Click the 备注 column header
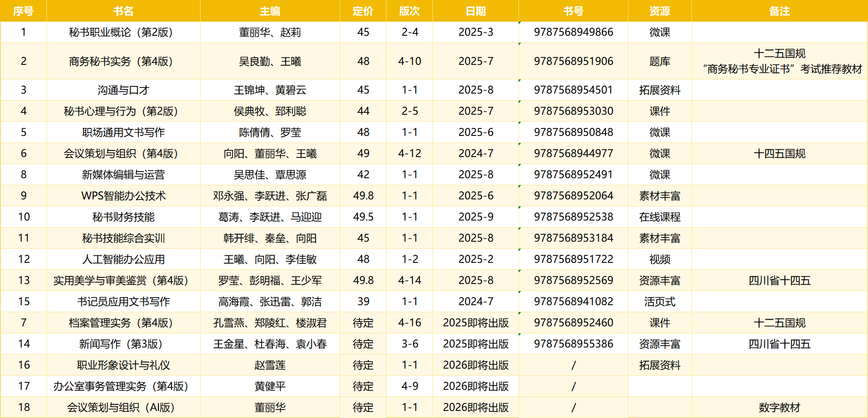Viewport: 868px width, 418px height. coord(779,11)
